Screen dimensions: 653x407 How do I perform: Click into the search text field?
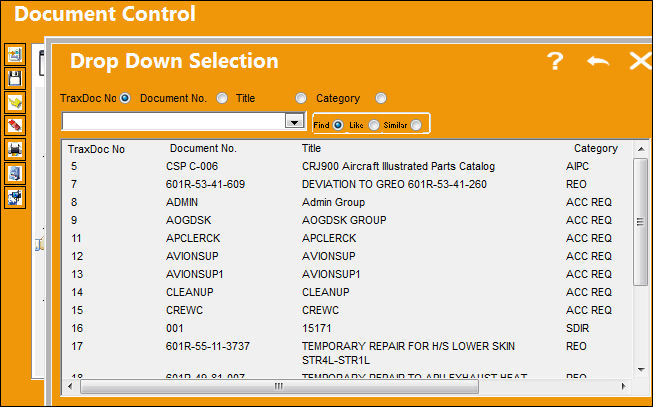pyautogui.click(x=173, y=122)
